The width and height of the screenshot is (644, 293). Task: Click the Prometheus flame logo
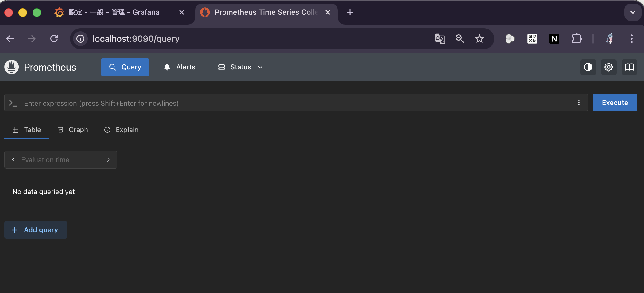tap(12, 67)
